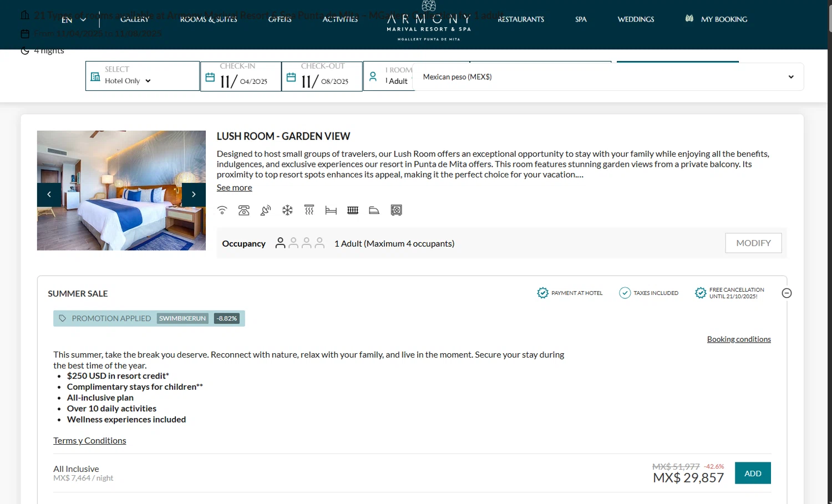The width and height of the screenshot is (832, 504).
Task: Click the My Booking icon
Action: [x=689, y=19]
